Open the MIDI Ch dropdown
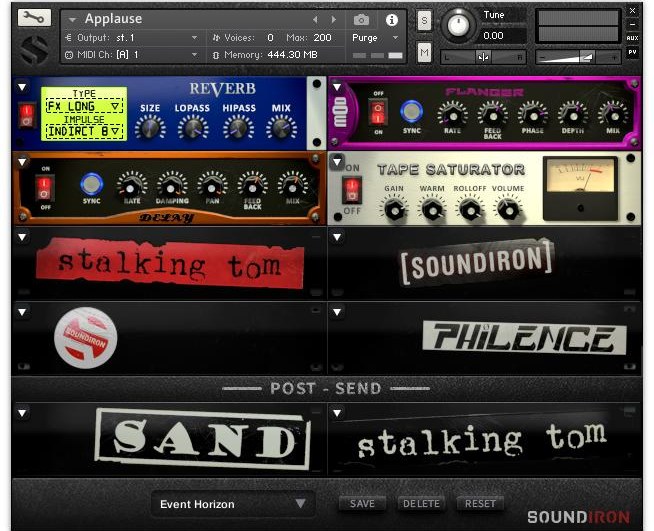 (131, 55)
